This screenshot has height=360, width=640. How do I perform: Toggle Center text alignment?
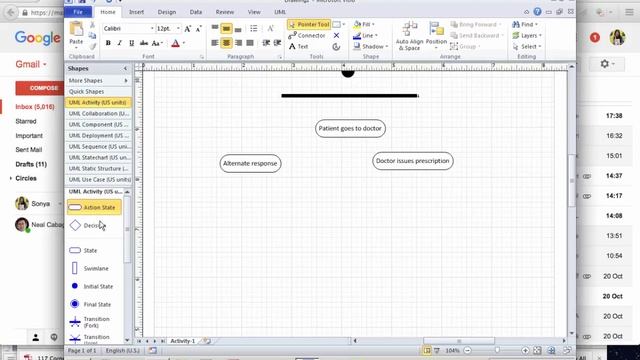pos(227,43)
